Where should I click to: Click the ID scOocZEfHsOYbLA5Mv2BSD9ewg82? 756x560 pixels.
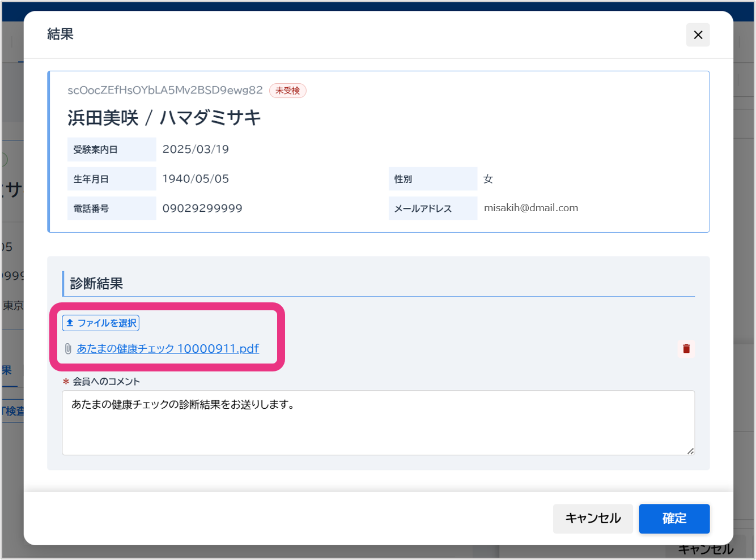tap(165, 90)
